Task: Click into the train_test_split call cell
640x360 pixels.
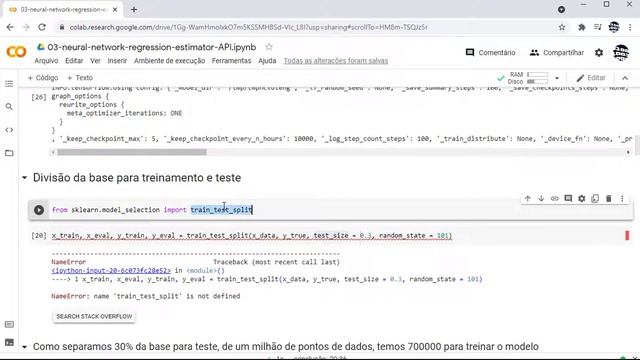Action: (x=252, y=236)
